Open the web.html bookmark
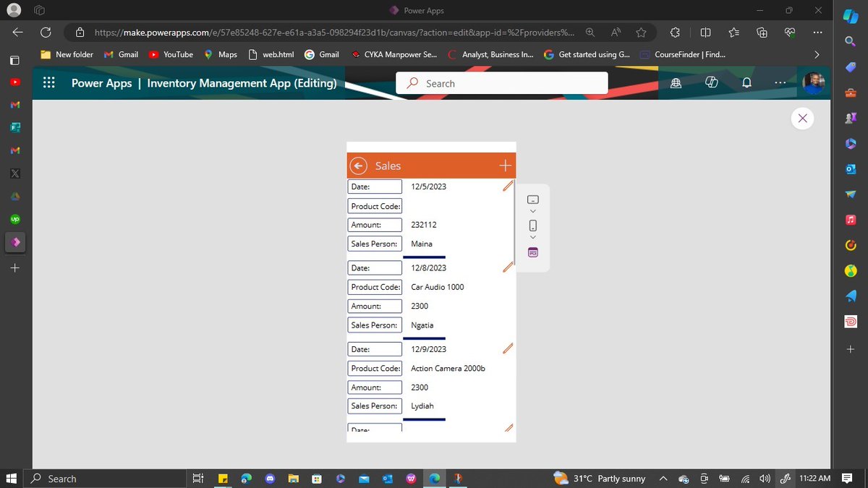868x488 pixels. tap(271, 54)
